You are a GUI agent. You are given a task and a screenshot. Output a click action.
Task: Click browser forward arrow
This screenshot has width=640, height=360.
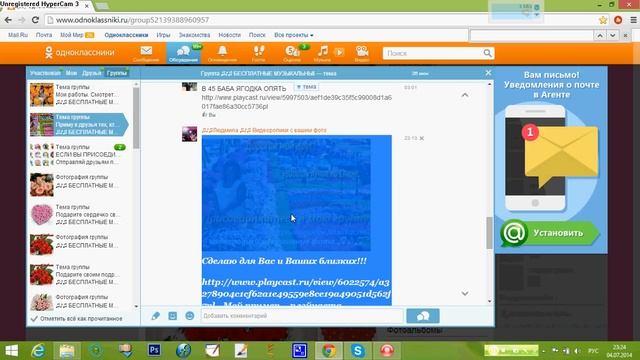[x=22, y=20]
